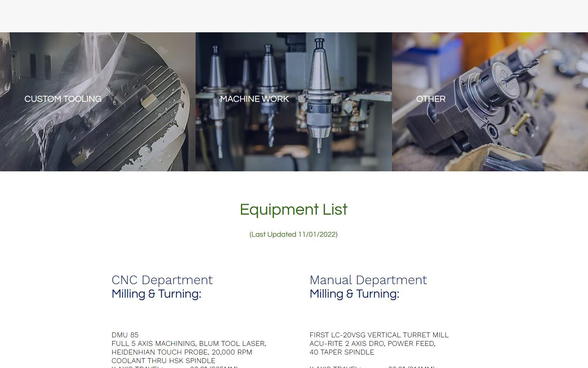Click the Manual Department heading
This screenshot has height=368, width=588.
[x=368, y=280]
